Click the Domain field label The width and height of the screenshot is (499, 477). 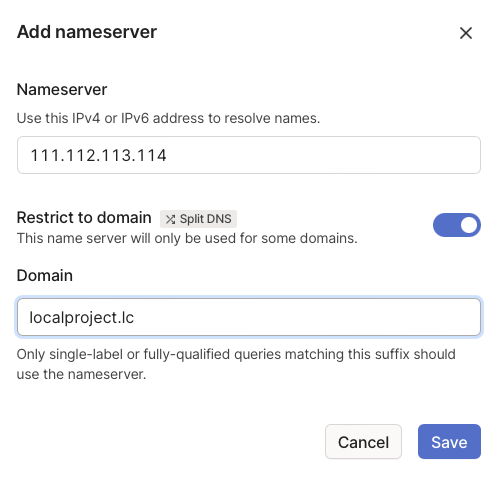[45, 275]
